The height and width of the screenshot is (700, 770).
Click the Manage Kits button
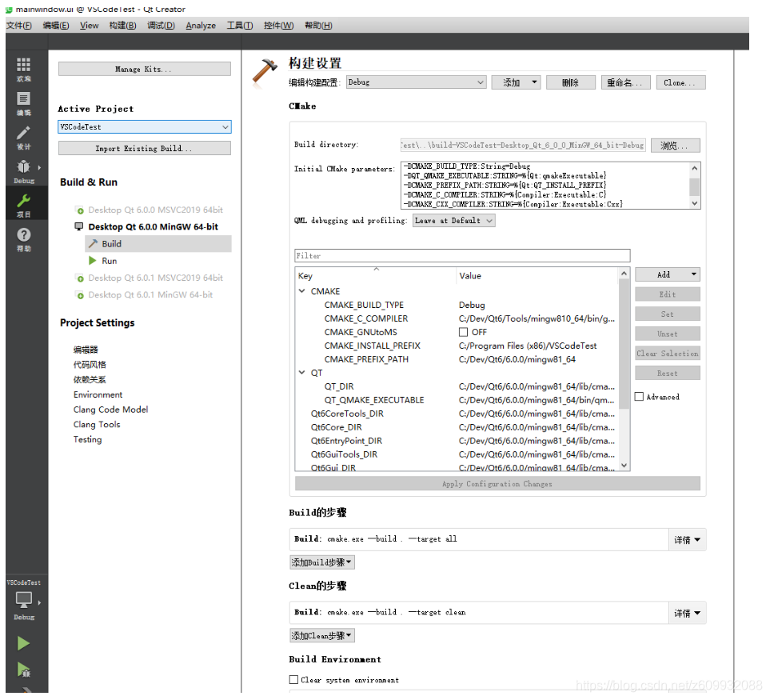(145, 69)
